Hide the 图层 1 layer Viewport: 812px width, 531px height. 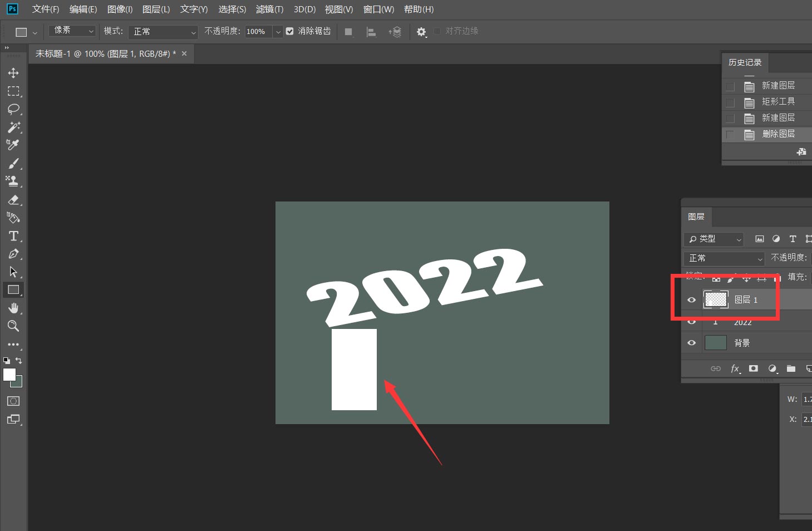(692, 299)
